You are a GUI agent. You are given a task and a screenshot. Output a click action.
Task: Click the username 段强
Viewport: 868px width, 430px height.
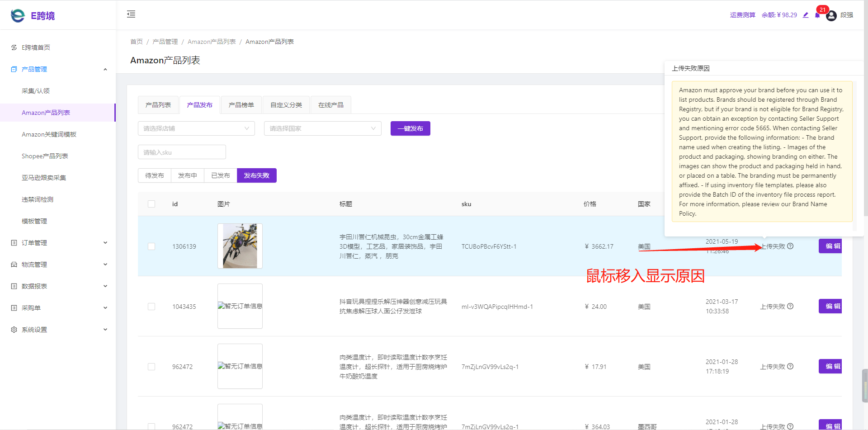click(847, 15)
